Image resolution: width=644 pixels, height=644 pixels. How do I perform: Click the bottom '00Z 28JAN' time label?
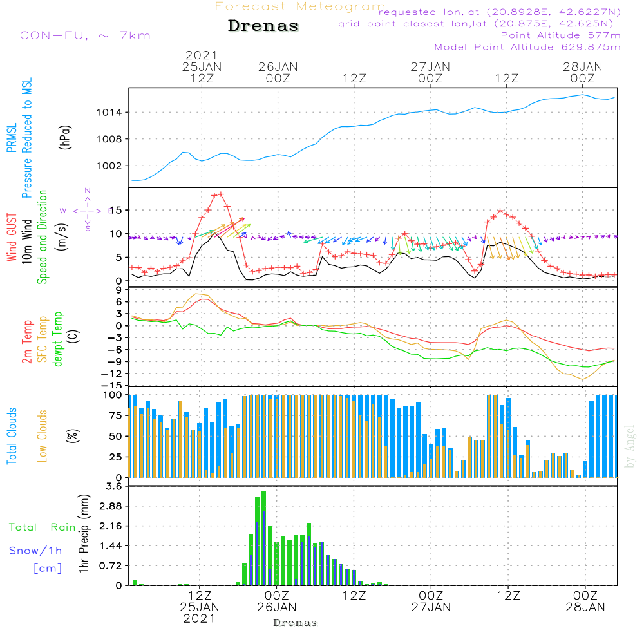[x=585, y=601]
